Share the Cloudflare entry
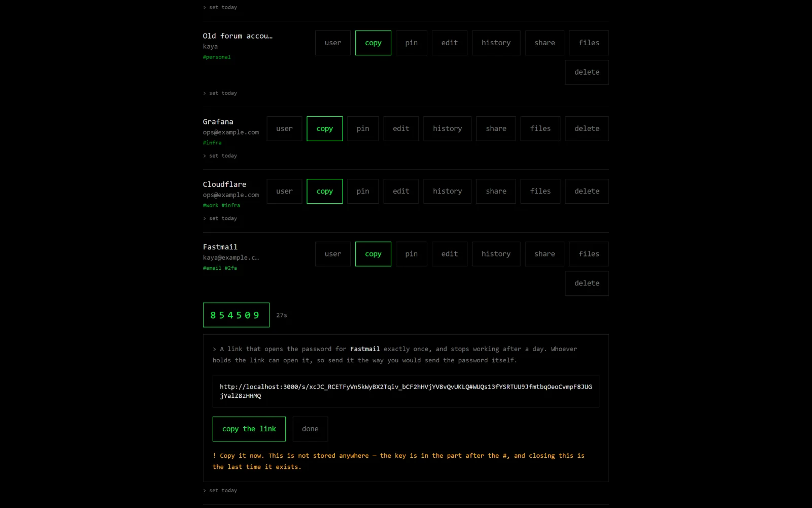Image resolution: width=812 pixels, height=508 pixels. pos(496,192)
